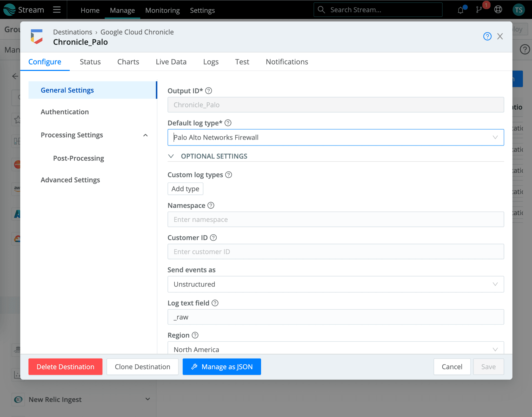Collapse the Optional Settings section

click(171, 156)
